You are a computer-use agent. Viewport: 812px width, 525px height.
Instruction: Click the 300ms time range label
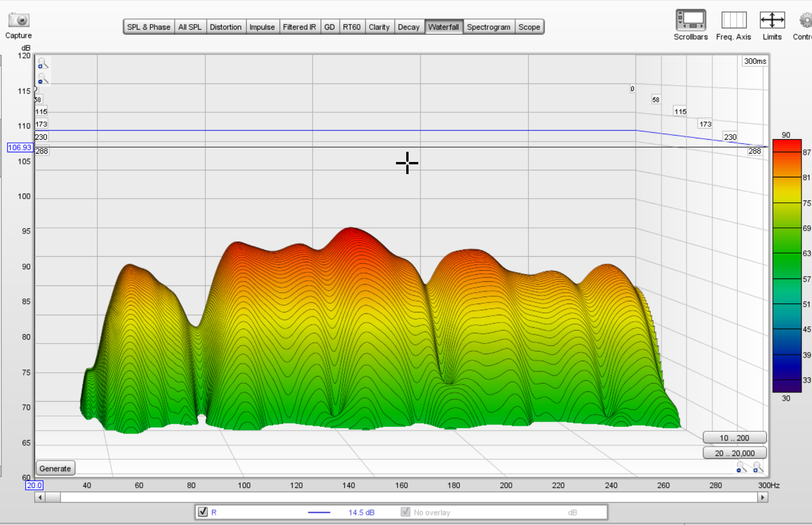755,61
